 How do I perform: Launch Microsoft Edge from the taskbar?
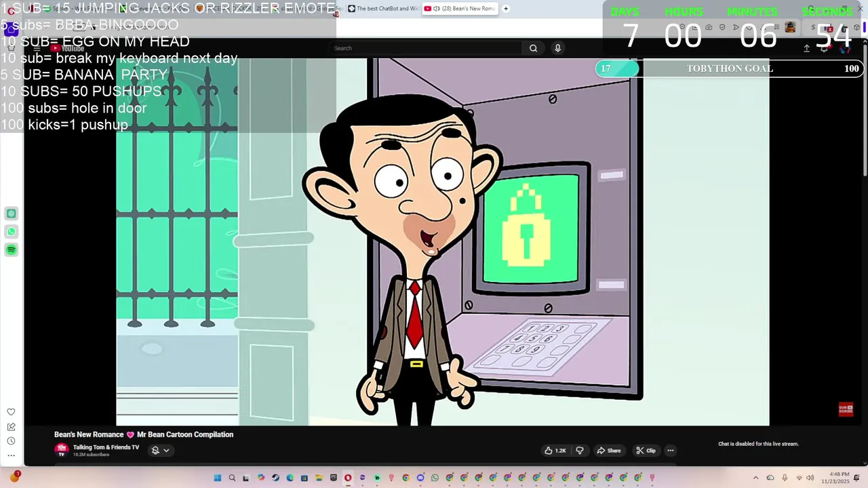coord(290,478)
